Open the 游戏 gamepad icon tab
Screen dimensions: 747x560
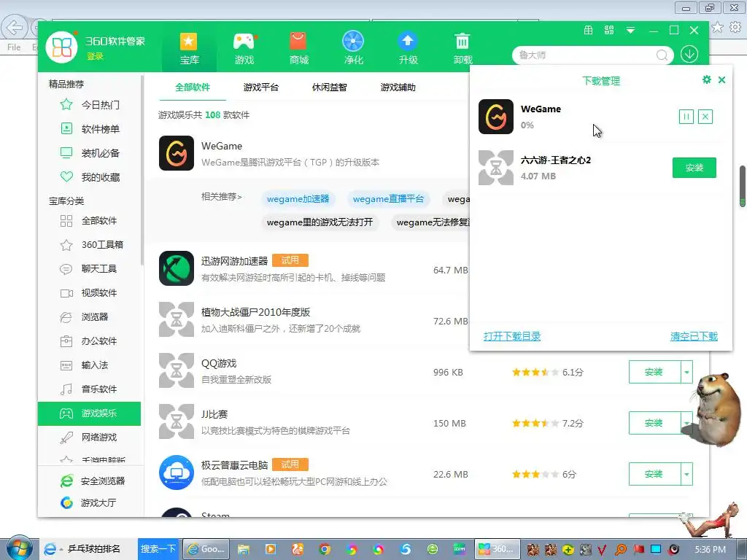click(x=244, y=49)
